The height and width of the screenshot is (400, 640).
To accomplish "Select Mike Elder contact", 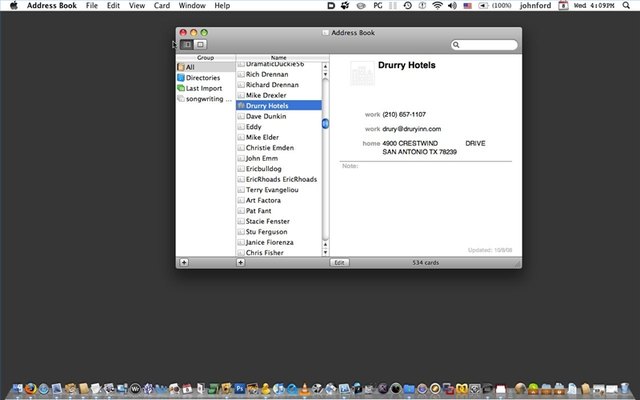I will 279,137.
